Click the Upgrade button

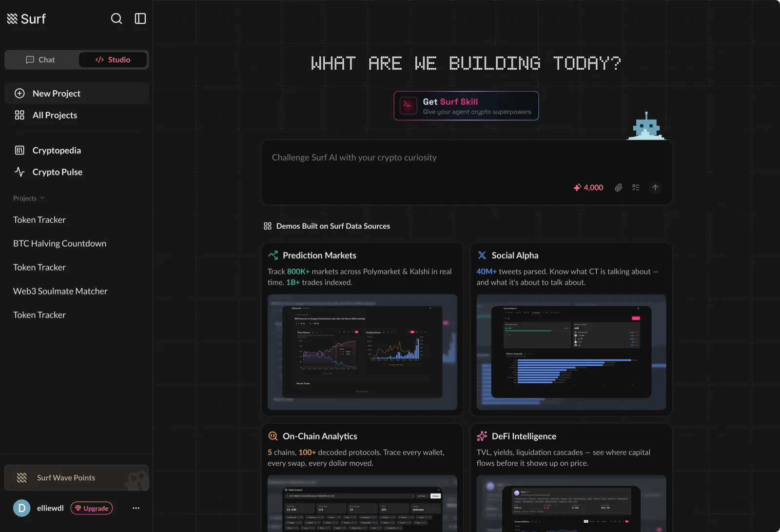click(92, 508)
